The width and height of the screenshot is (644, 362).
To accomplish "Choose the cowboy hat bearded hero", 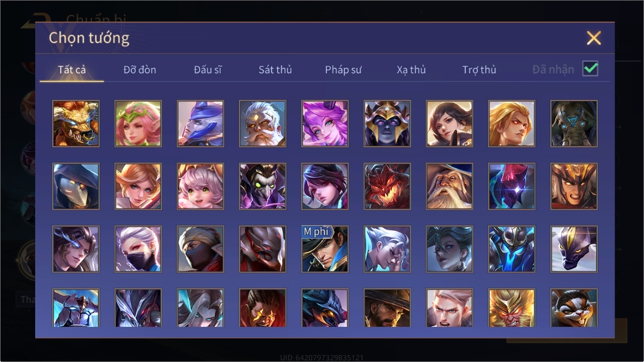I will (387, 308).
